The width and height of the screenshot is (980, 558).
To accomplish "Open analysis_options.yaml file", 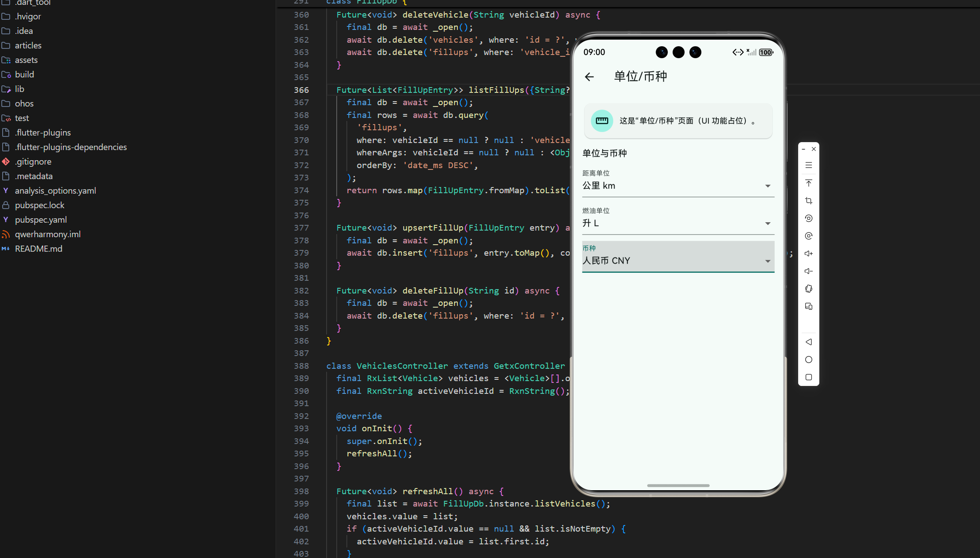I will [55, 191].
